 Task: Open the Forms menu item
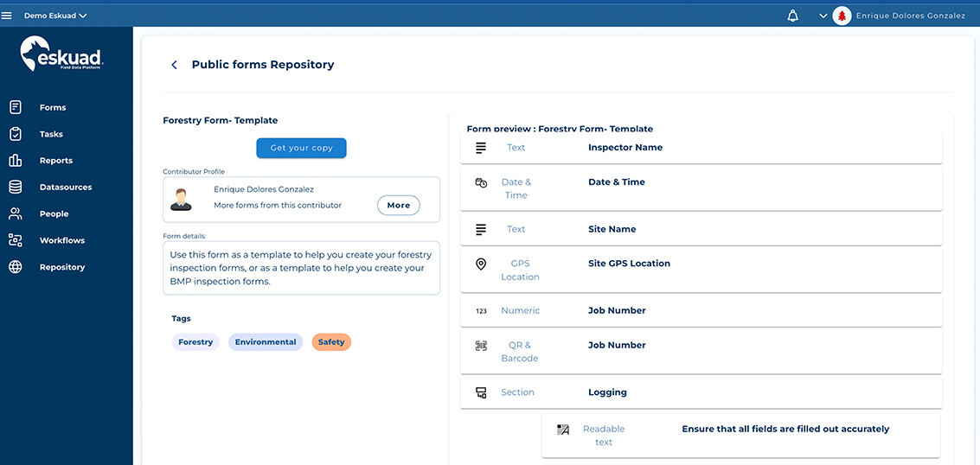point(53,107)
